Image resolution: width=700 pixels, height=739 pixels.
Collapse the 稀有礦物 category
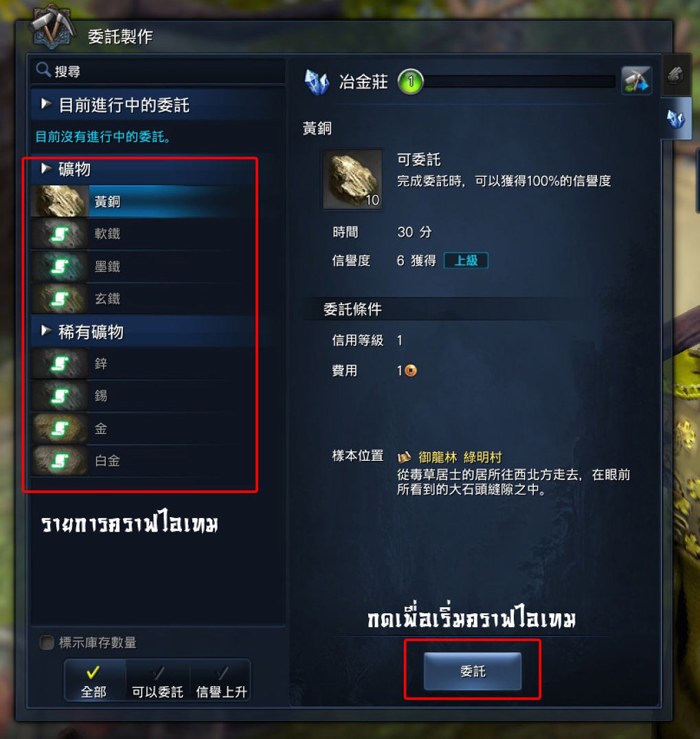46,330
